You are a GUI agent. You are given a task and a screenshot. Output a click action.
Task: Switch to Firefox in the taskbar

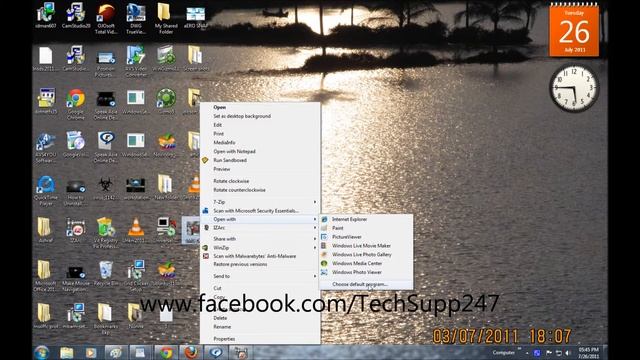click(191, 353)
